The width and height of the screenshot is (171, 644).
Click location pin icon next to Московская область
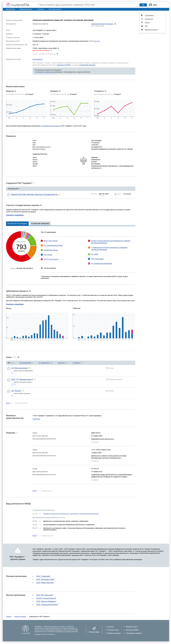pos(107,379)
